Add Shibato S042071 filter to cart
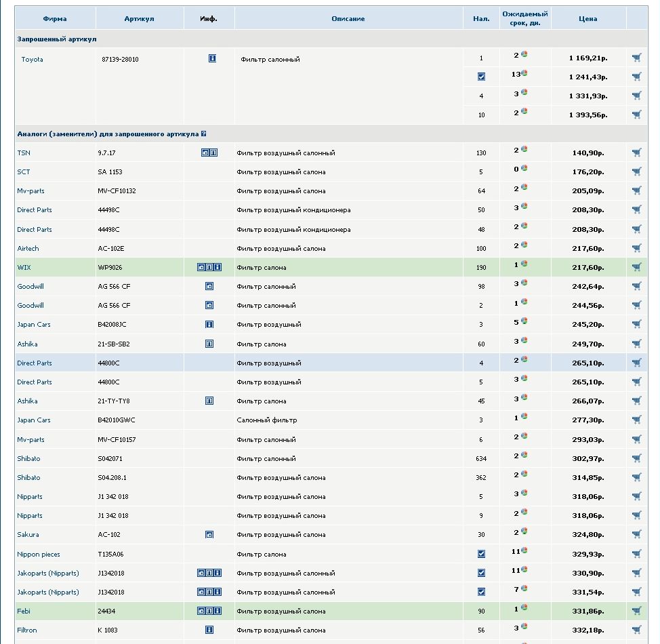660x644 pixels. click(x=636, y=458)
